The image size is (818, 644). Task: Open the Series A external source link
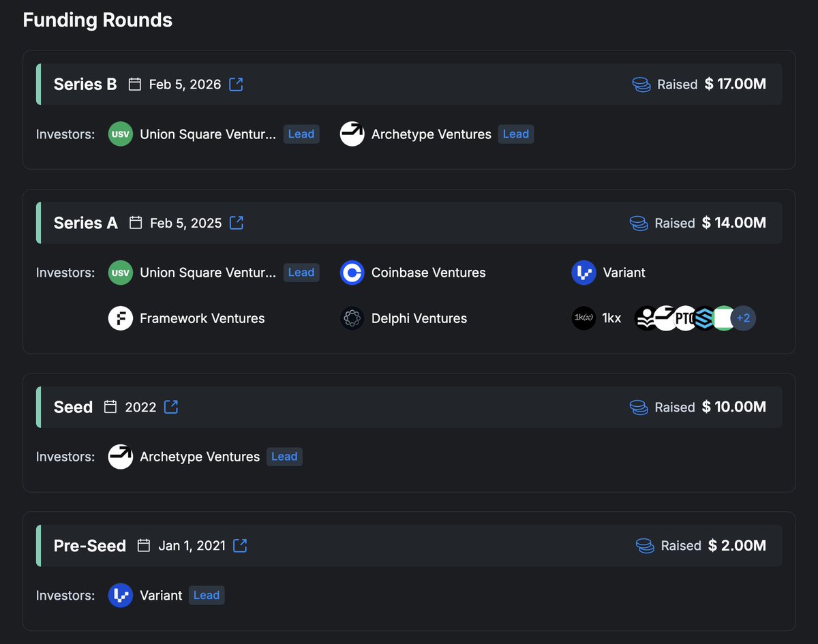click(x=237, y=223)
